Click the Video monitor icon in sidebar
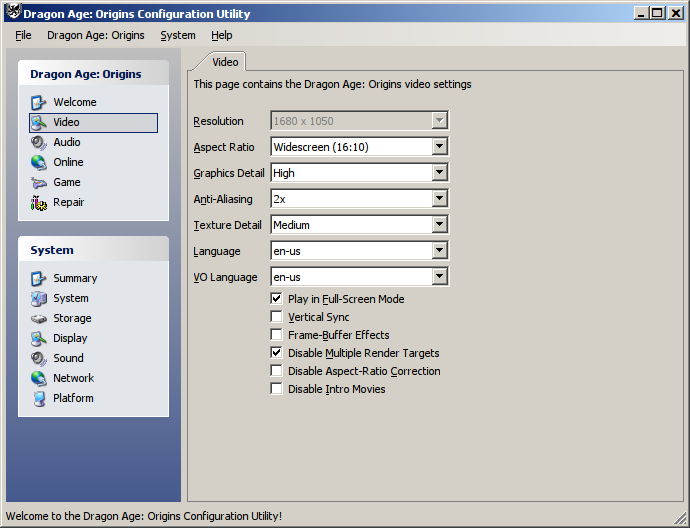 pyautogui.click(x=39, y=123)
